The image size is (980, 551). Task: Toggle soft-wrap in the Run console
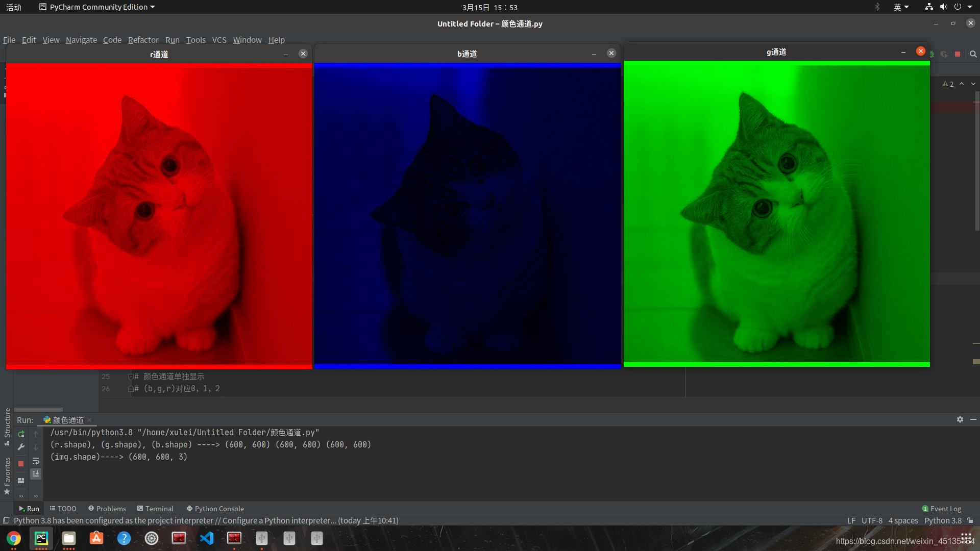point(36,461)
